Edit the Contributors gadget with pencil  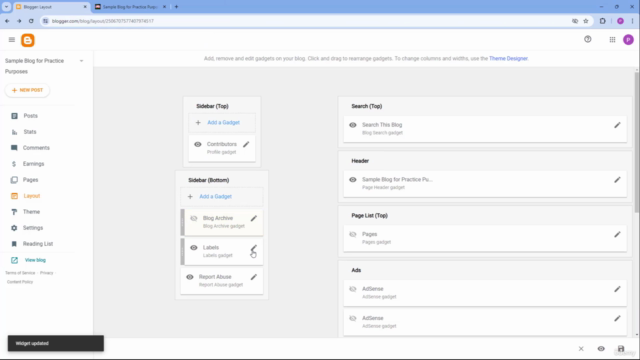(x=246, y=144)
